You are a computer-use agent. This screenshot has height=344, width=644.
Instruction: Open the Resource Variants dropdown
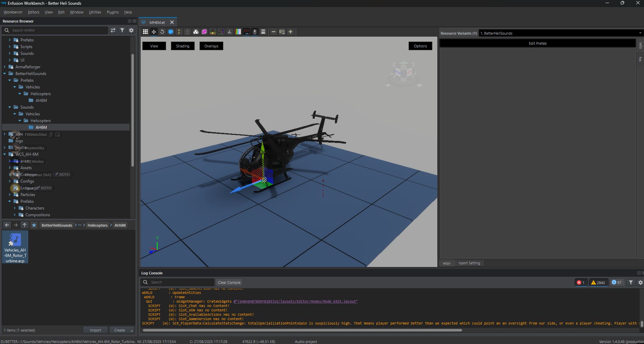pos(560,33)
